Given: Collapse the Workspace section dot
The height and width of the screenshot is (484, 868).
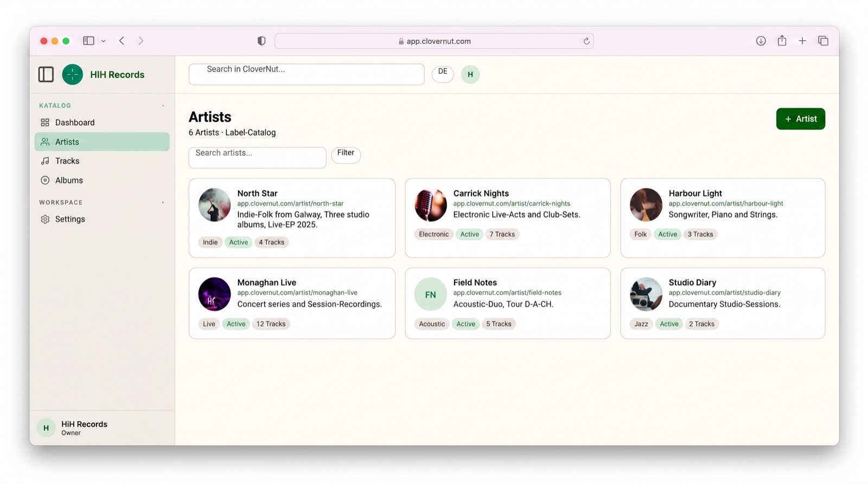Looking at the screenshot, I should tap(163, 203).
